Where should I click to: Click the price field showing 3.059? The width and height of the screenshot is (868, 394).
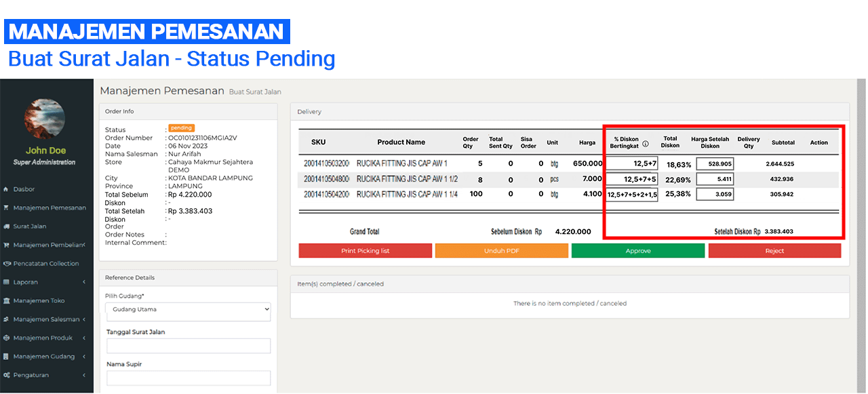tap(715, 195)
